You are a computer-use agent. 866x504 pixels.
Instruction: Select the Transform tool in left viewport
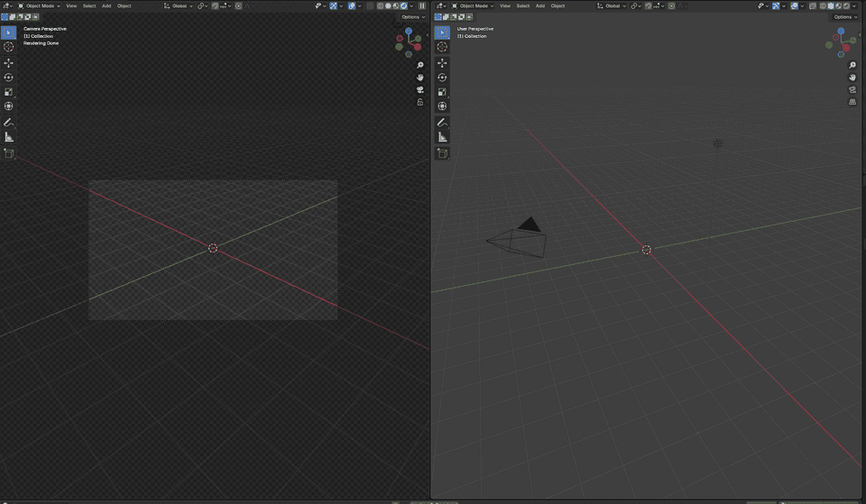(8, 106)
